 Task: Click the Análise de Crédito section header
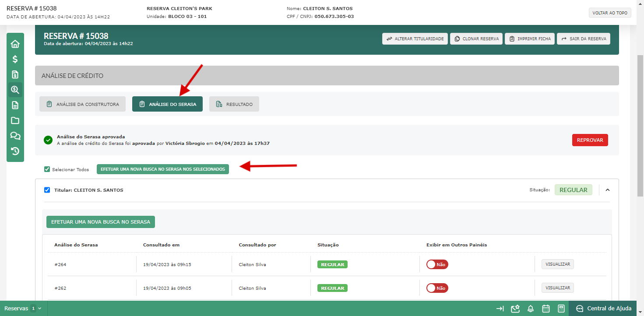tap(327, 75)
